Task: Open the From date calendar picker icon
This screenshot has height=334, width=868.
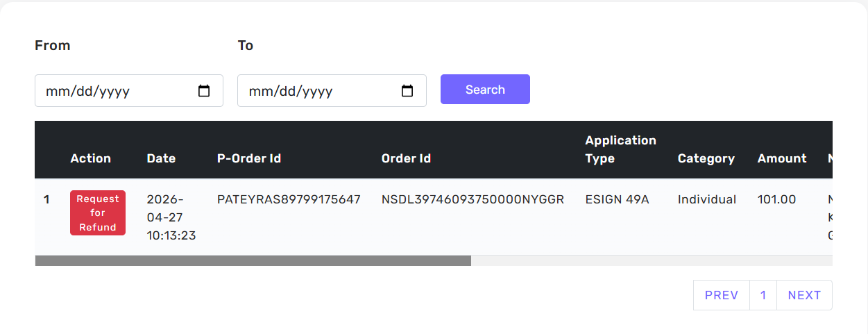Action: [204, 91]
